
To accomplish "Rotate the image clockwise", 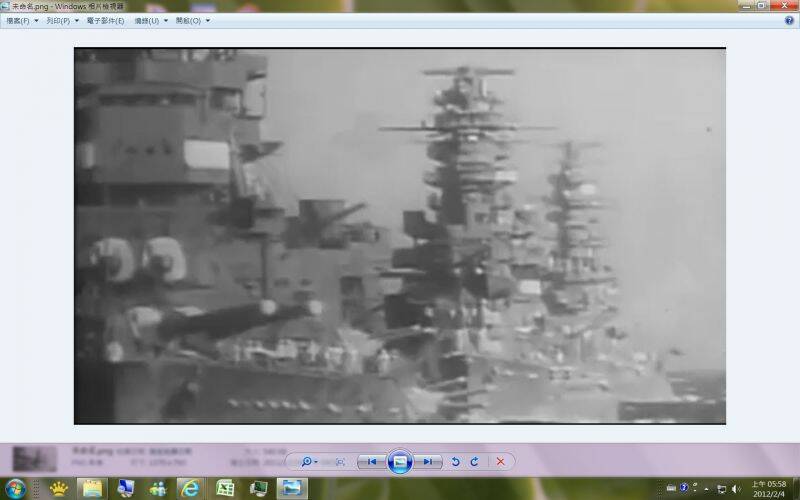I will tap(474, 461).
